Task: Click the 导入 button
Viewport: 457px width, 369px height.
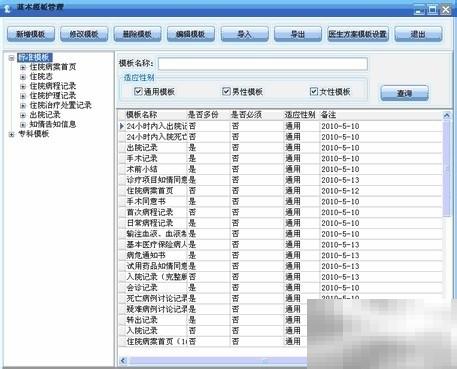Action: (244, 34)
